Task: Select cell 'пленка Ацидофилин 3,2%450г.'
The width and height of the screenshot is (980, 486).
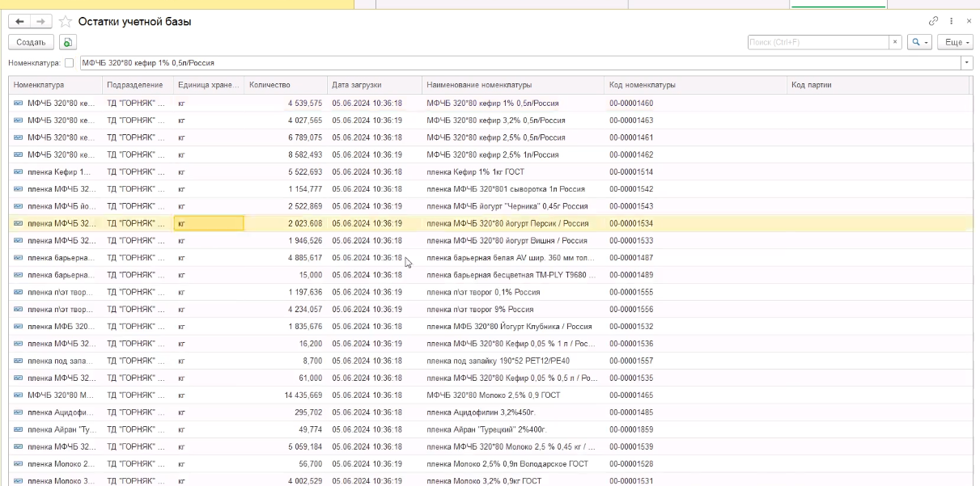Action: (513, 412)
